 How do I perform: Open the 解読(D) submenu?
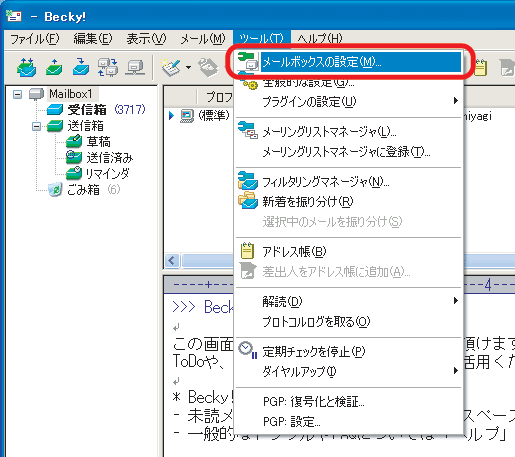(349, 301)
